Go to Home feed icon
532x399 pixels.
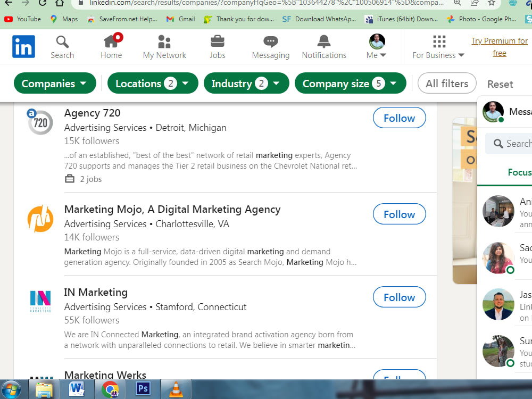(x=111, y=47)
